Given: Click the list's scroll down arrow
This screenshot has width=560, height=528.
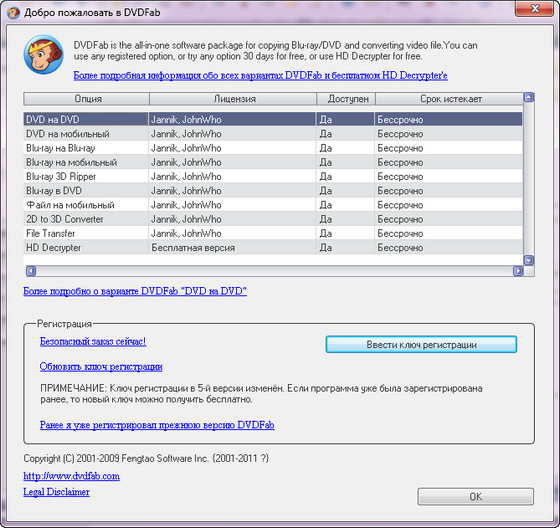Looking at the screenshot, I should 529,260.
